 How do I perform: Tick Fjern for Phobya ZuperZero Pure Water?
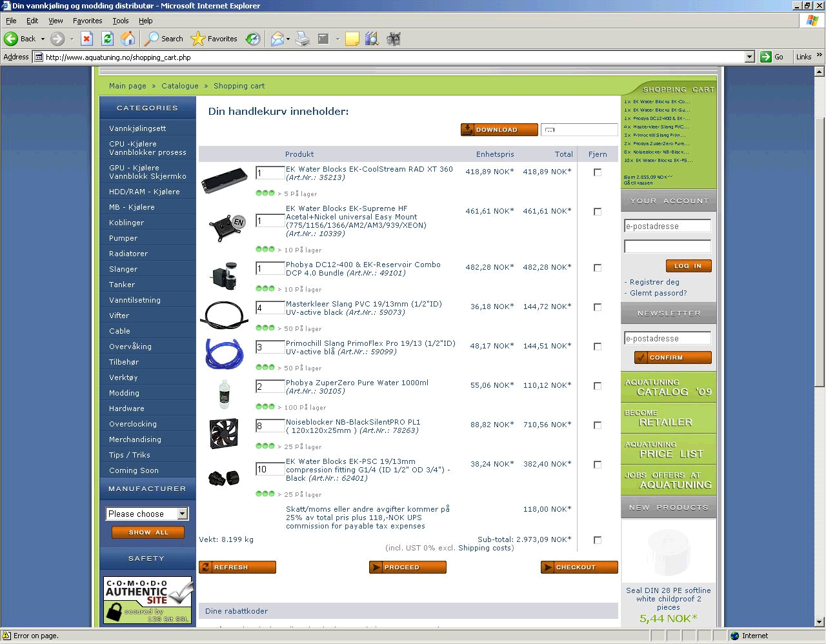point(598,386)
